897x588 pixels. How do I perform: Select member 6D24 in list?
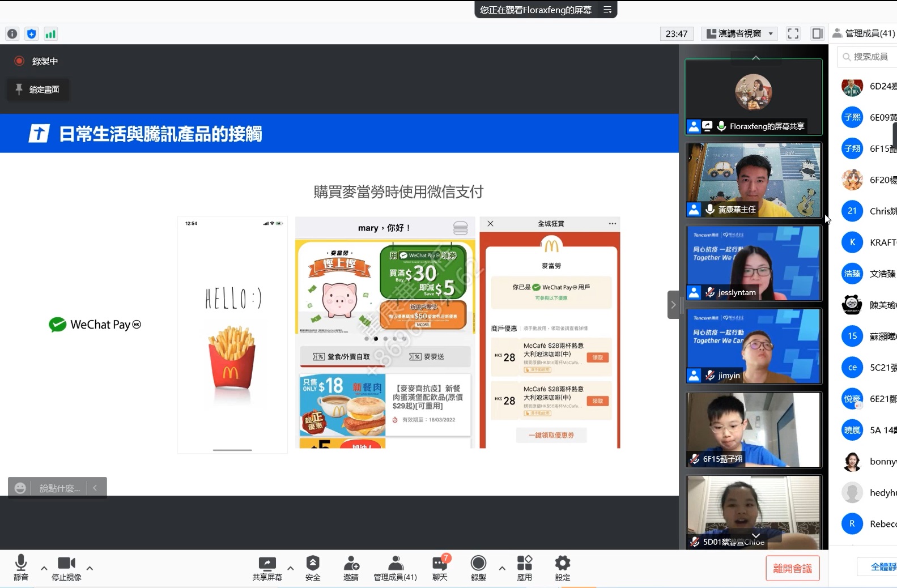(867, 86)
